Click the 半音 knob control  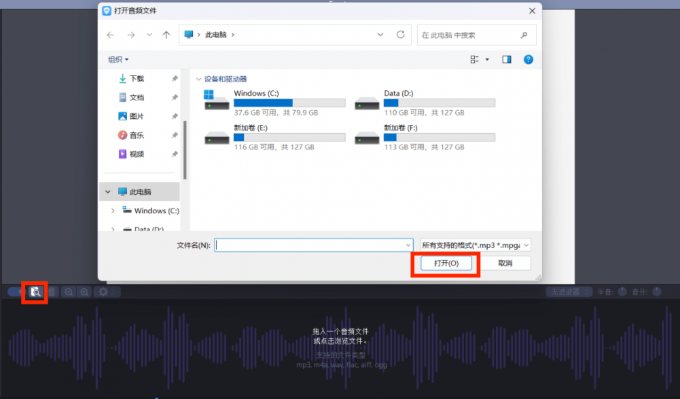click(622, 291)
